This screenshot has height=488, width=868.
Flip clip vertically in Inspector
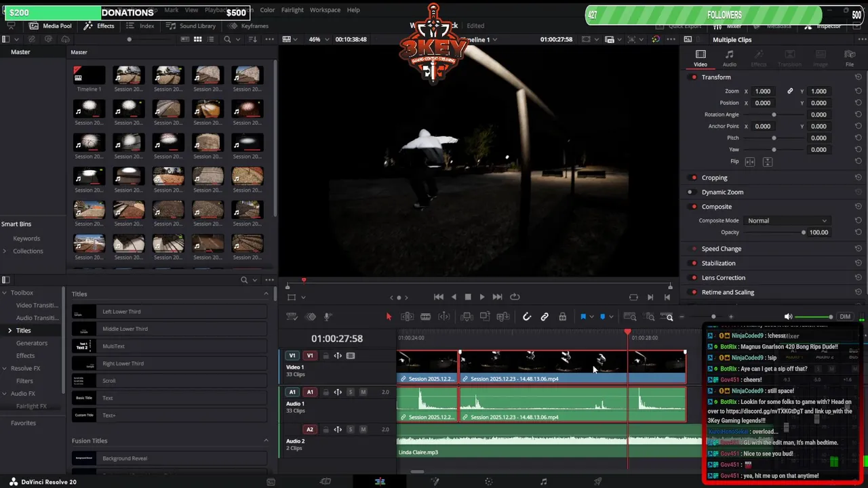click(x=768, y=162)
